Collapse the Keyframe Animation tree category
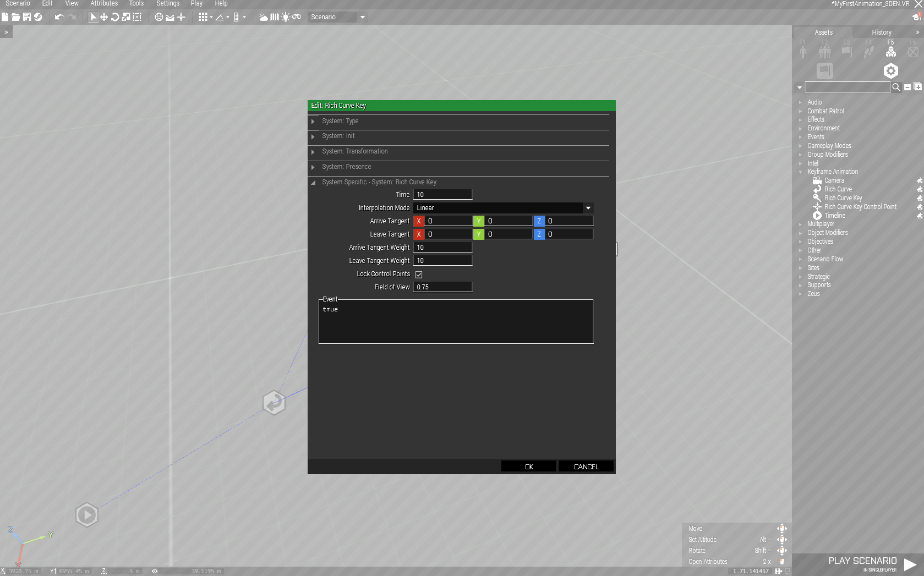924x576 pixels. tap(801, 172)
